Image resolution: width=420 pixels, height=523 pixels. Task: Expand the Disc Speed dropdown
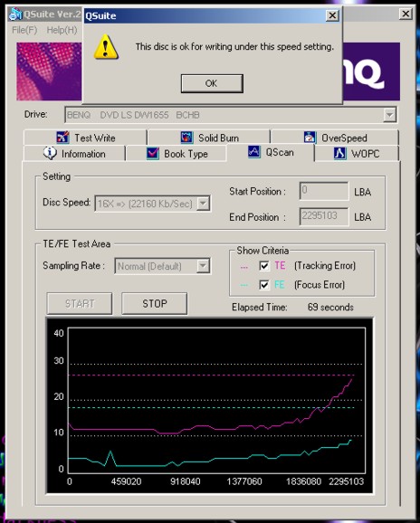[x=203, y=203]
